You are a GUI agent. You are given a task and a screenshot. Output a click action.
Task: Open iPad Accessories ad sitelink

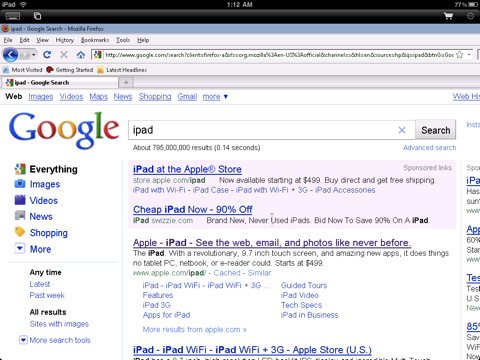point(345,190)
